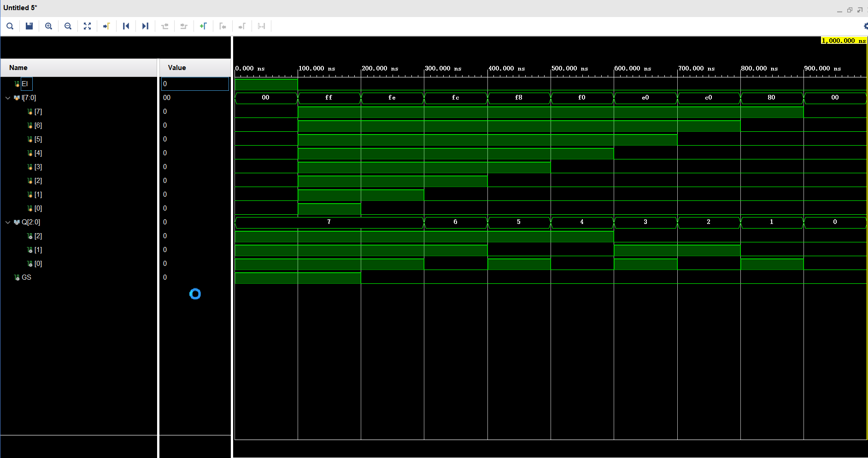This screenshot has height=458, width=868.
Task: Click the Name column header
Action: [x=18, y=67]
